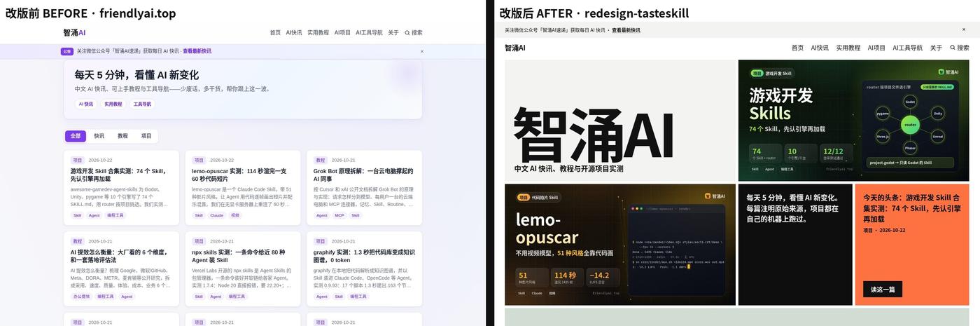Screen dimensions: 980x326
Task: Open 实用教程 in the AFTER page navigation
Action: click(x=848, y=48)
